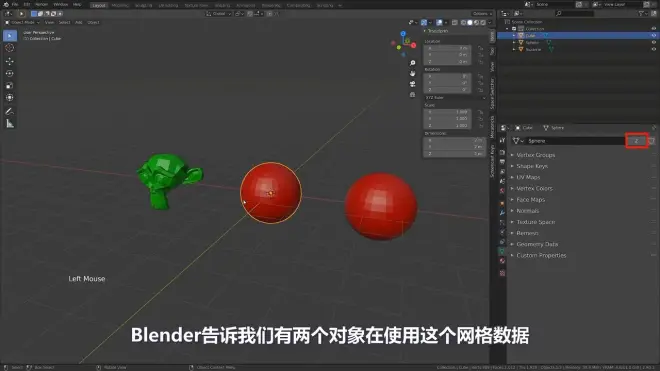Image resolution: width=660 pixels, height=371 pixels.
Task: Choose the Scale tool
Action: pyautogui.click(x=10, y=85)
